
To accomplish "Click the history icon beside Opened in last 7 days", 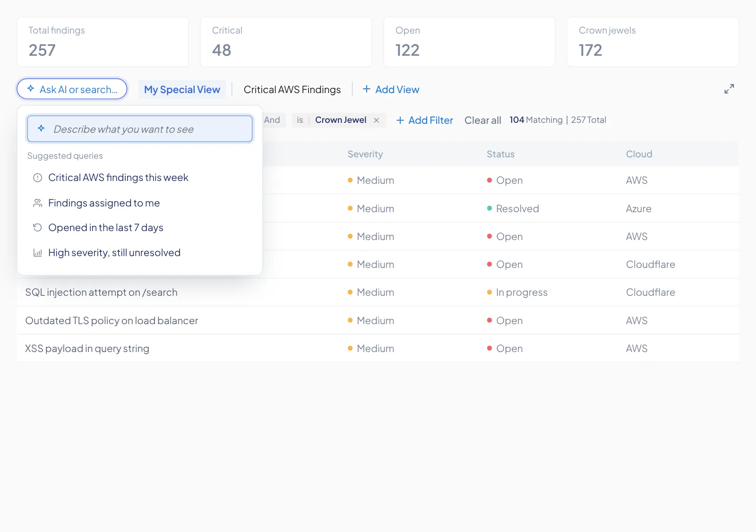I will (38, 228).
